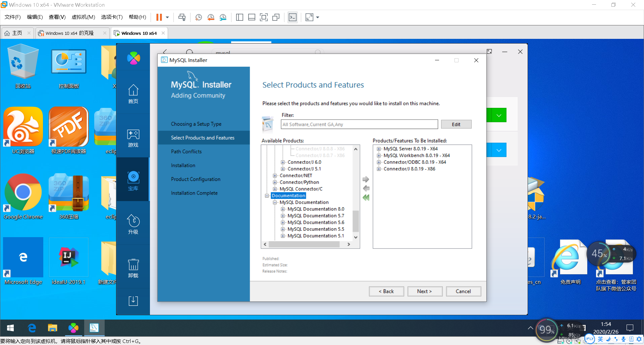Cancel the MySQL Installer
Image resolution: width=644 pixels, height=345 pixels.
click(463, 291)
